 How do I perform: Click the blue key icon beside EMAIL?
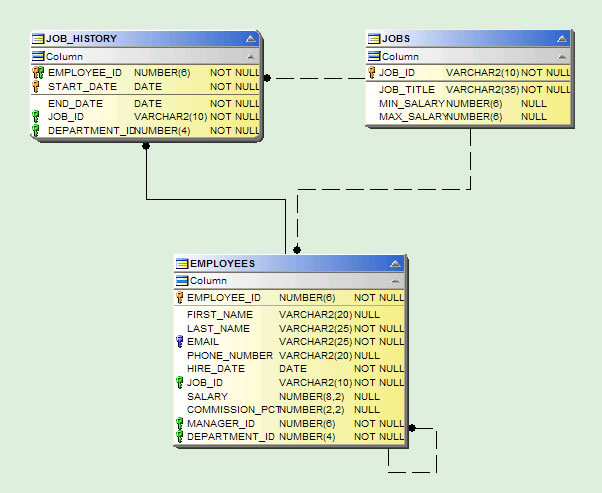[x=180, y=342]
